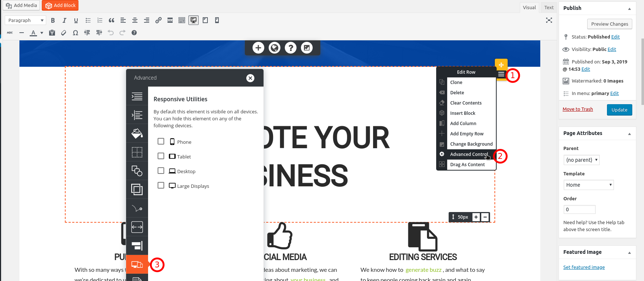Click the Order number input field
The image size is (644, 281).
579,209
